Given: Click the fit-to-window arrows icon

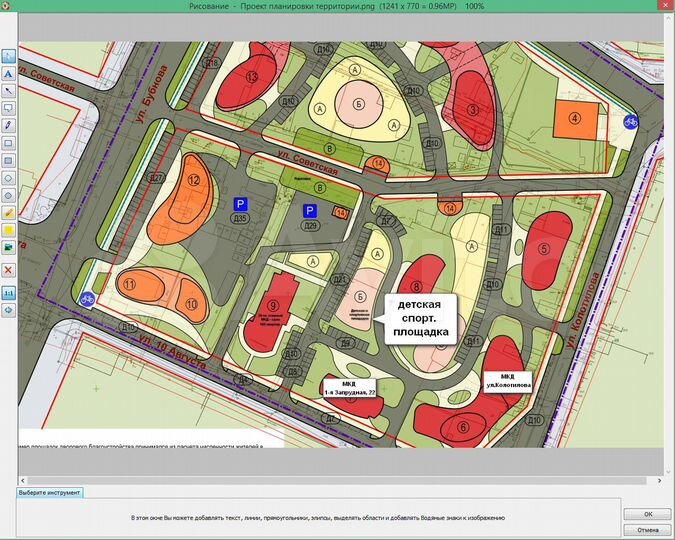Looking at the screenshot, I should click(x=9, y=310).
